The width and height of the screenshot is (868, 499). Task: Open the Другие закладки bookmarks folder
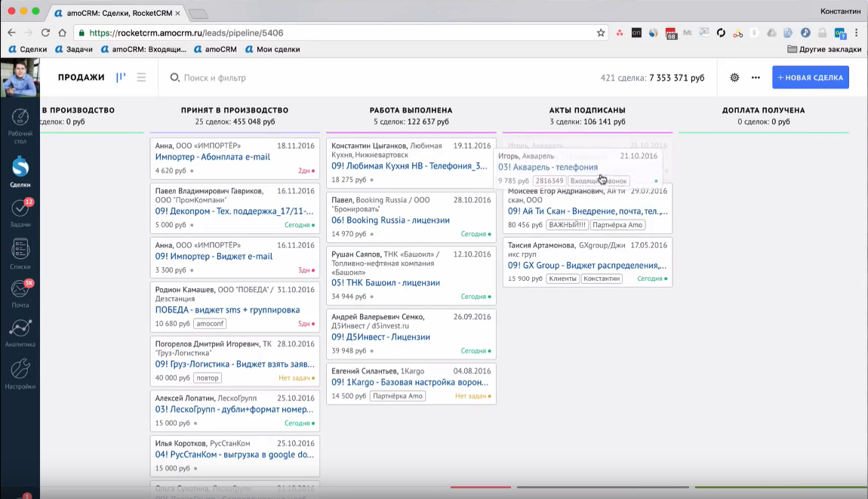(823, 49)
